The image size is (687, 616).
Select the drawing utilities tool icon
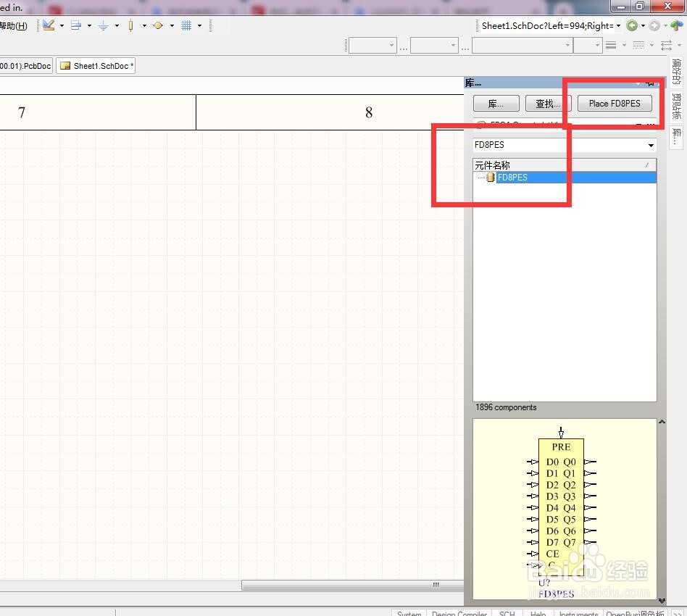(49, 25)
